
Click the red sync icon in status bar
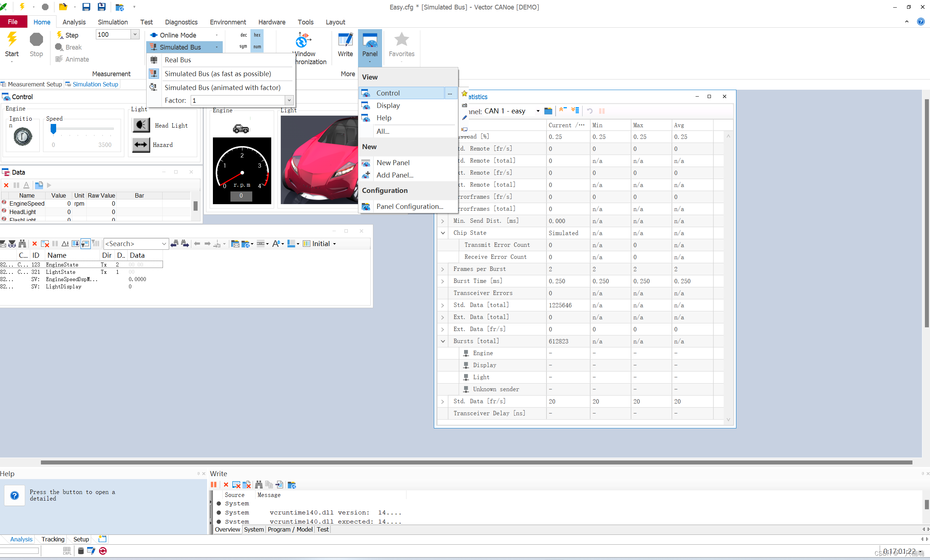102,551
